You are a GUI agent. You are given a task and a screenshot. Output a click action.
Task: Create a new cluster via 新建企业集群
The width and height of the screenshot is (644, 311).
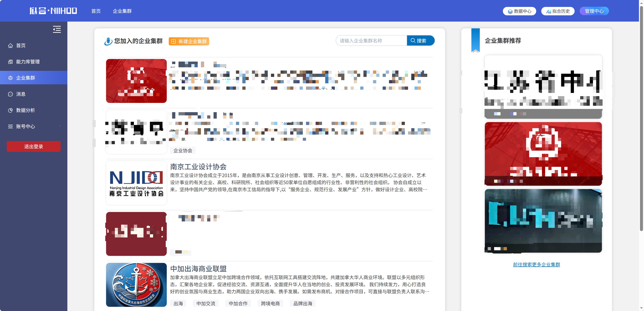point(189,41)
